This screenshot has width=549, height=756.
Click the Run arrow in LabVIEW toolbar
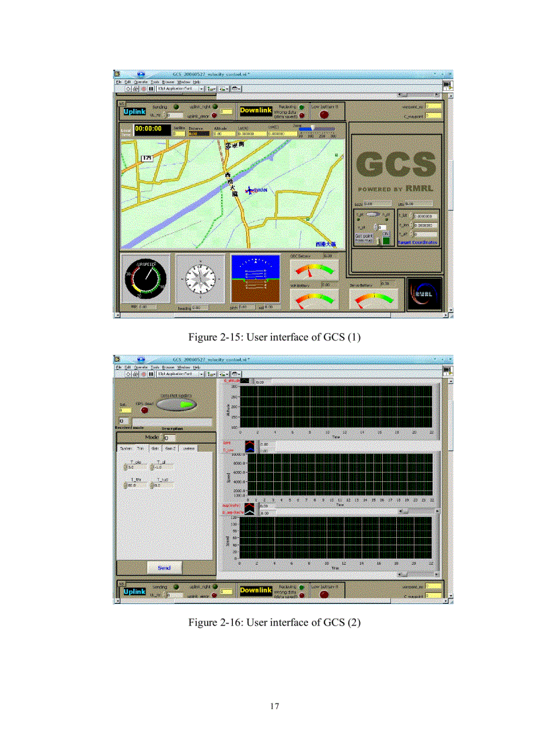pyautogui.click(x=128, y=88)
